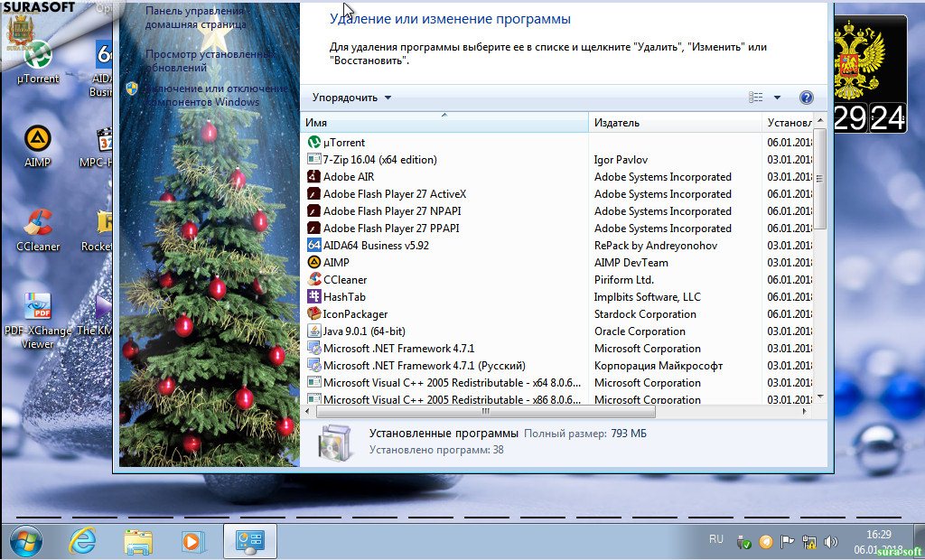The height and width of the screenshot is (560, 925).
Task: Select the HashTab entry name
Action: [x=344, y=296]
